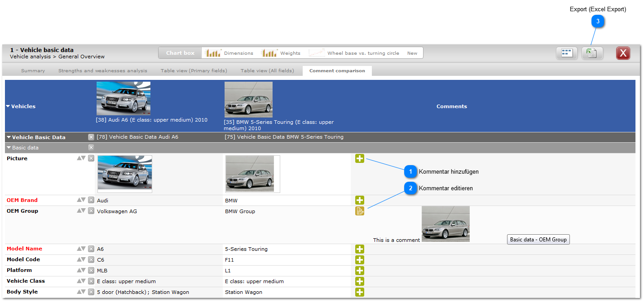The height and width of the screenshot is (302, 644).
Task: Add a comment to the Body Style row
Action: point(360,292)
